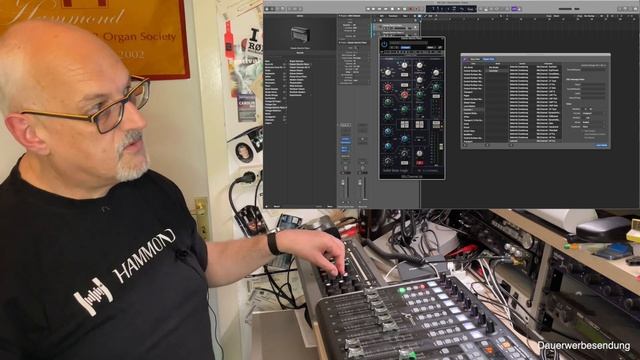This screenshot has width=640, height=360.
Task: Click the plus button under Zone column
Action: coord(465,145)
